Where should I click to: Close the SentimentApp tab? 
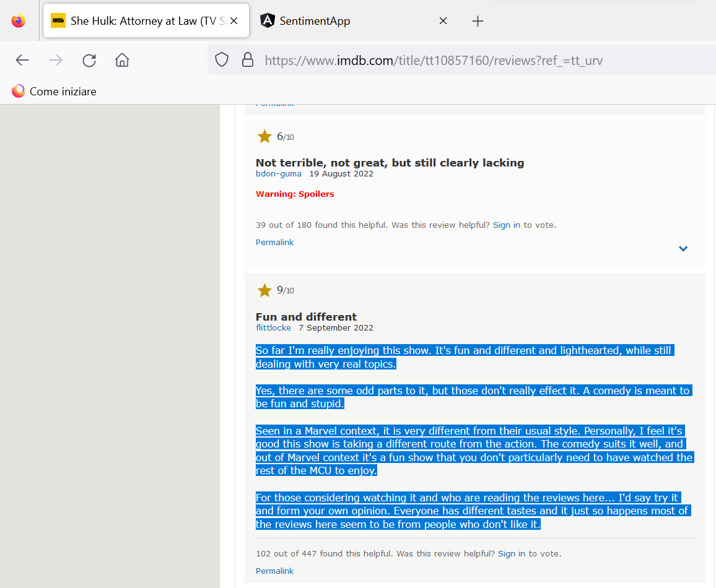443,21
